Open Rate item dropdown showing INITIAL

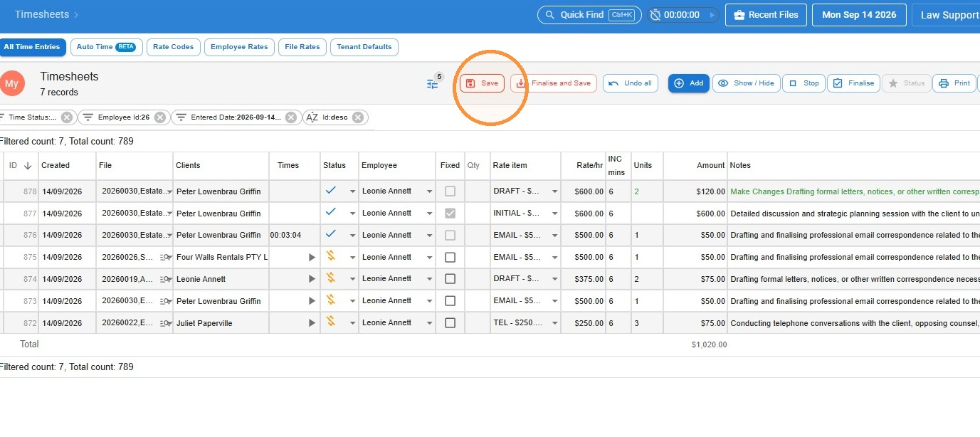click(554, 214)
